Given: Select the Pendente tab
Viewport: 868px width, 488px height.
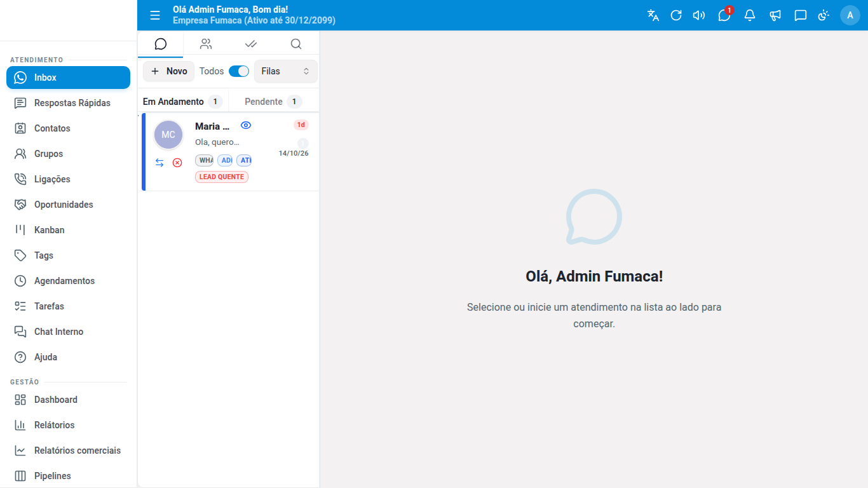Looking at the screenshot, I should coord(273,102).
